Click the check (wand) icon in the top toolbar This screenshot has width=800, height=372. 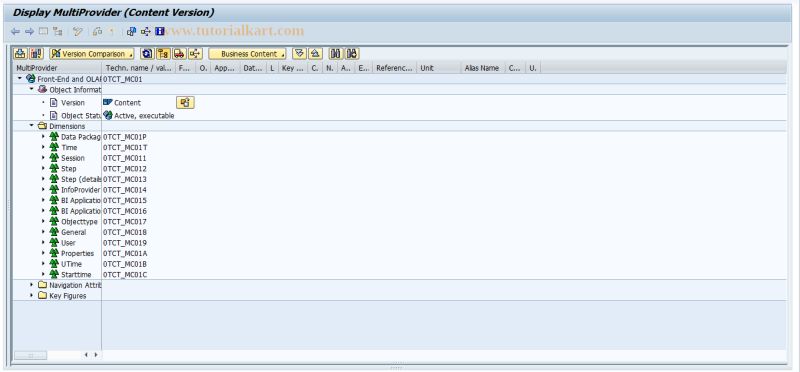click(78, 32)
